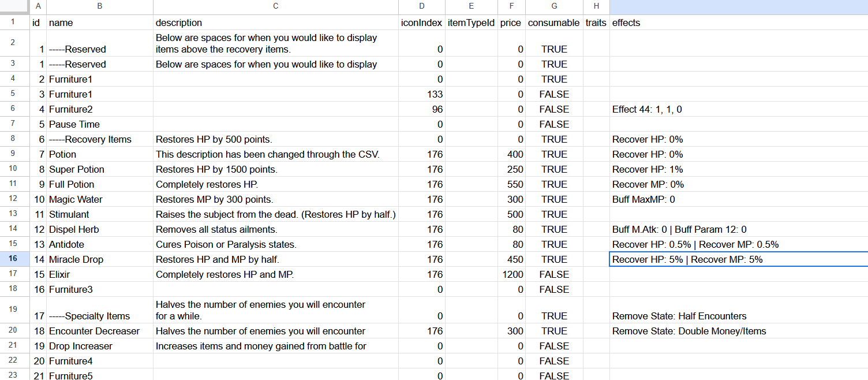Select the 'Encounter Decreaser' cell
Viewport: 868px width, 380px height.
100,331
